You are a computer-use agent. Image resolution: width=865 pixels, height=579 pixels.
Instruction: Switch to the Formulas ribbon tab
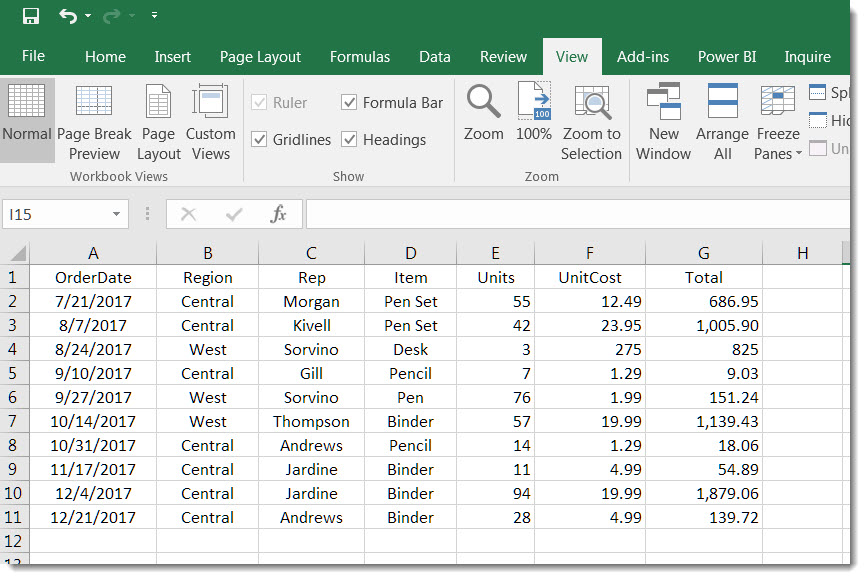point(359,57)
